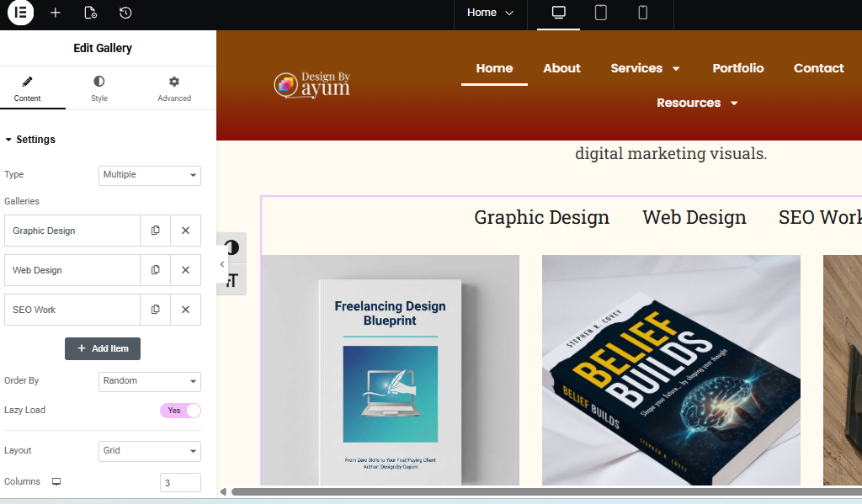Click the Add Item button
The image size is (862, 504).
(103, 348)
